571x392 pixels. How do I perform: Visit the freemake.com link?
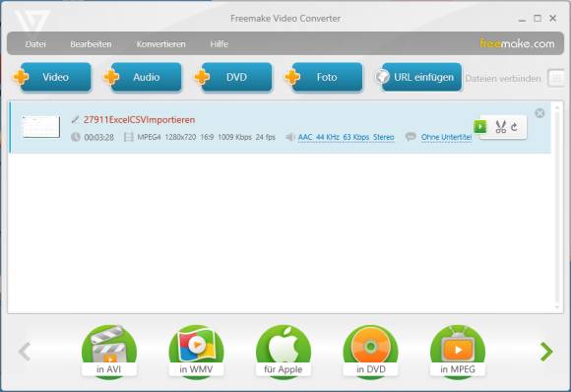(x=517, y=43)
